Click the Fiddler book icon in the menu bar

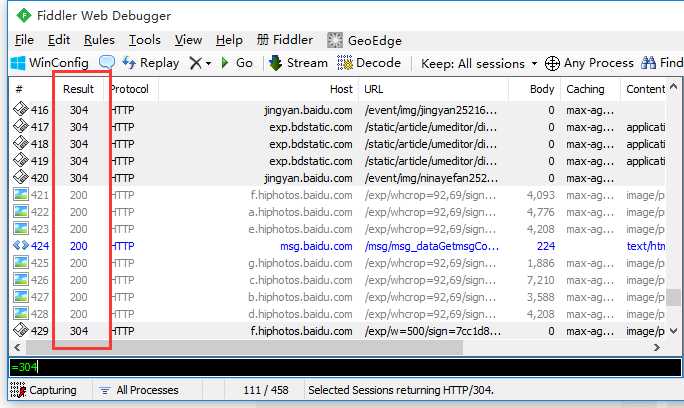(x=263, y=40)
